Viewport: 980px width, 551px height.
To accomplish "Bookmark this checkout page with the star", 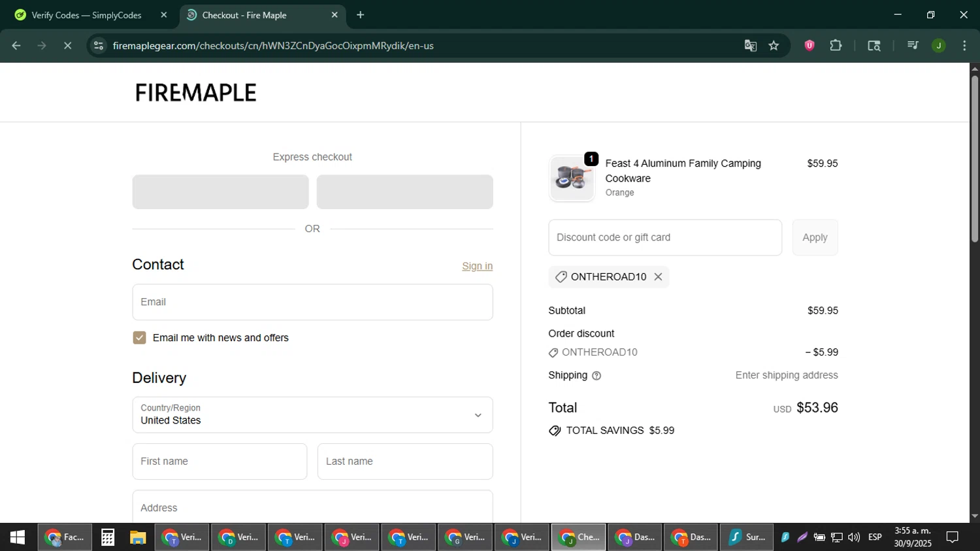I will [774, 46].
